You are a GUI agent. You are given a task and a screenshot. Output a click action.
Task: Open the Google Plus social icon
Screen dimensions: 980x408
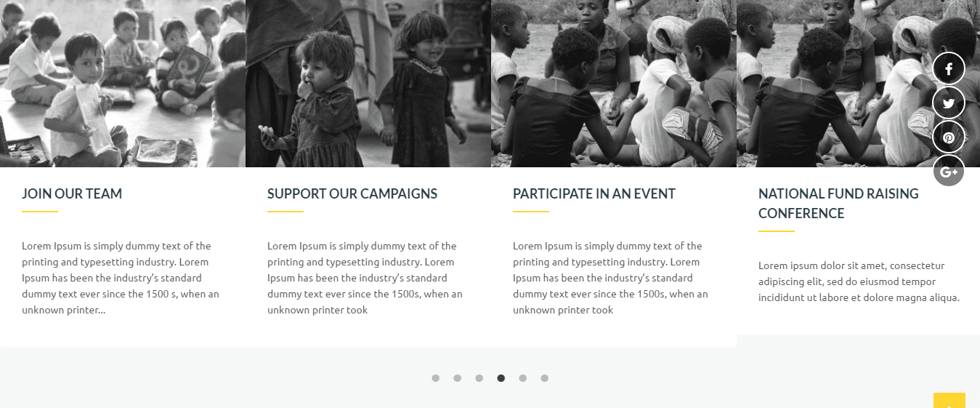949,171
